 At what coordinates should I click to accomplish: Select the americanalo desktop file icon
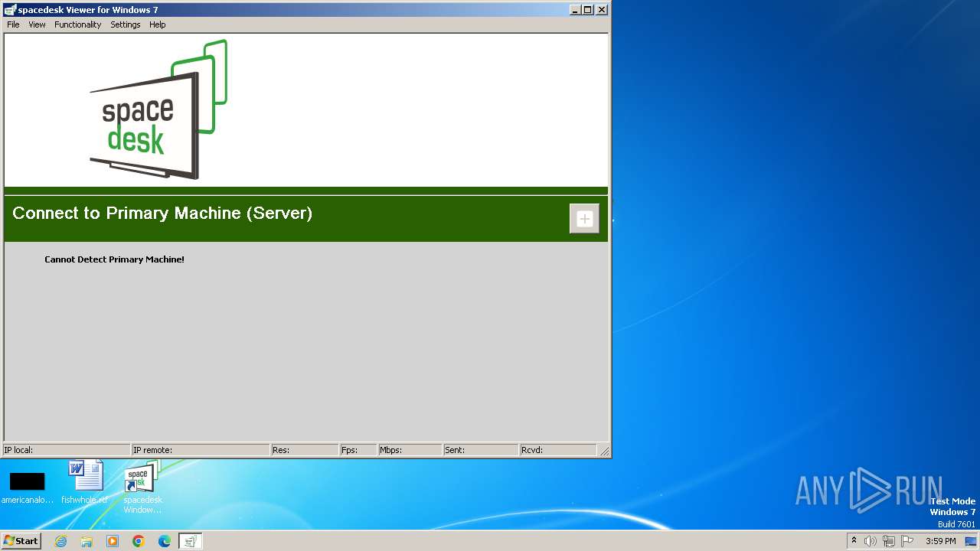coord(28,487)
